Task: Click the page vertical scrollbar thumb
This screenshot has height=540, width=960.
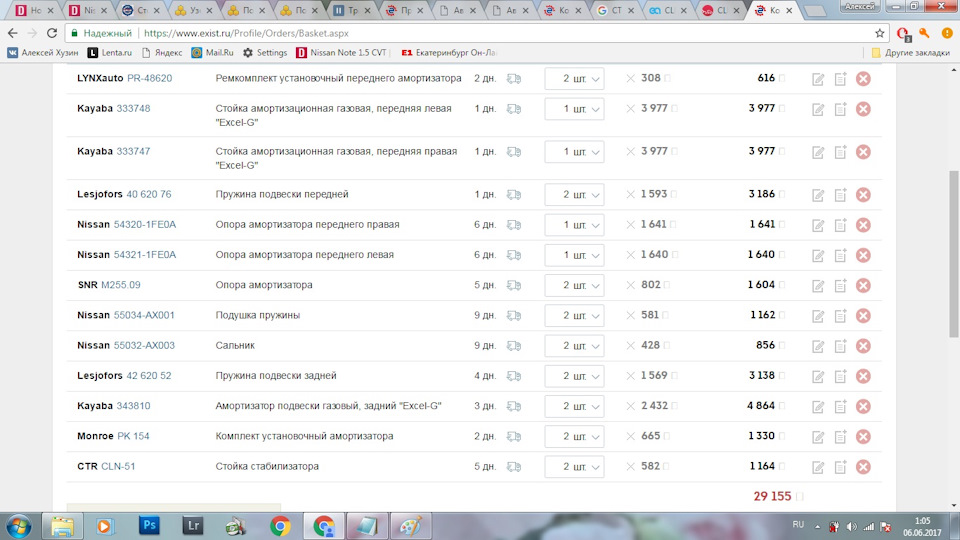Action: [954, 253]
